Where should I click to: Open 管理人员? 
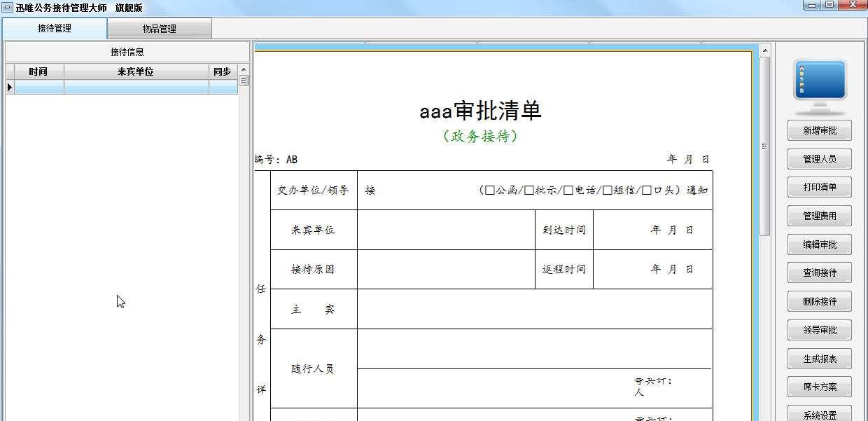tap(819, 158)
